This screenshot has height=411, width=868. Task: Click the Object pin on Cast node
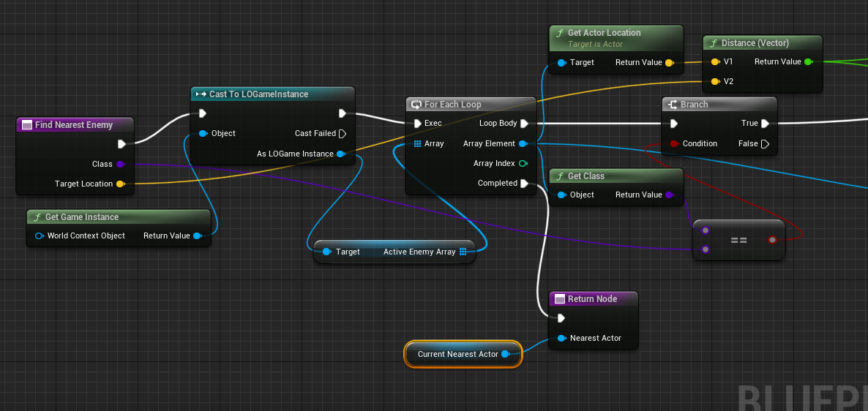203,133
